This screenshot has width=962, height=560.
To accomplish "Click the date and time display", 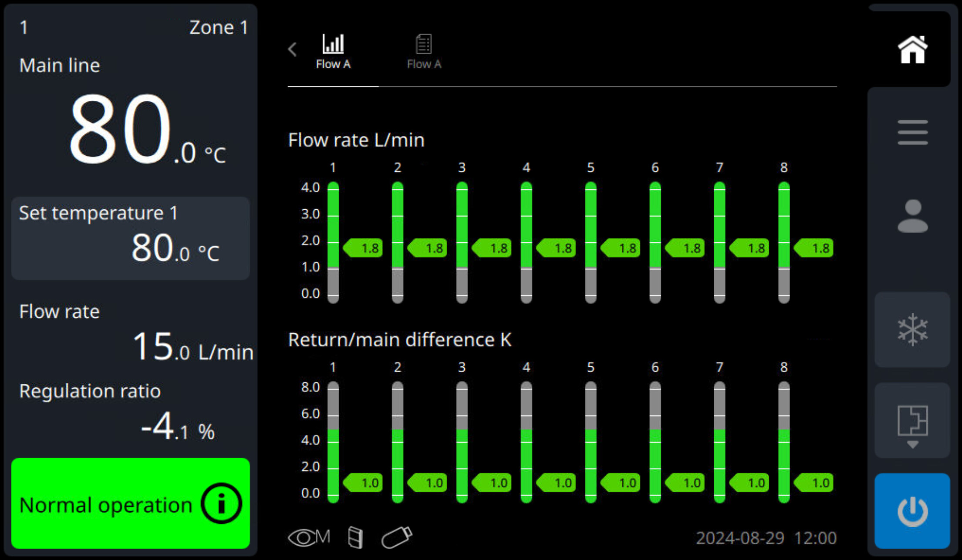I will click(766, 537).
